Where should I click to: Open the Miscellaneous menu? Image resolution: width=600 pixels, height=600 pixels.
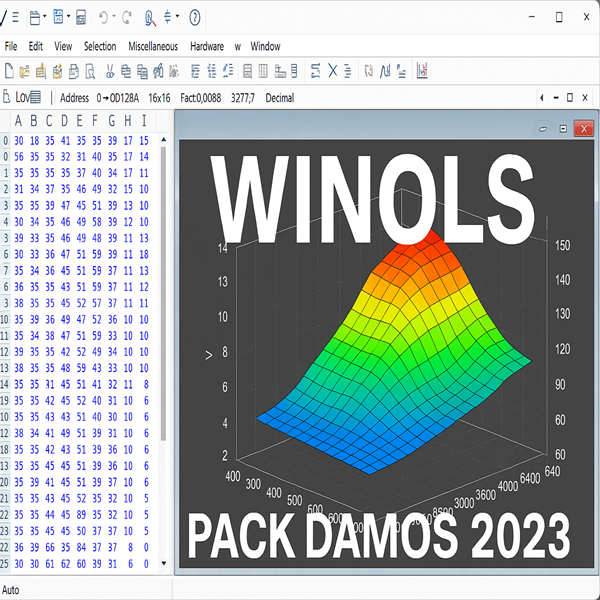click(153, 46)
